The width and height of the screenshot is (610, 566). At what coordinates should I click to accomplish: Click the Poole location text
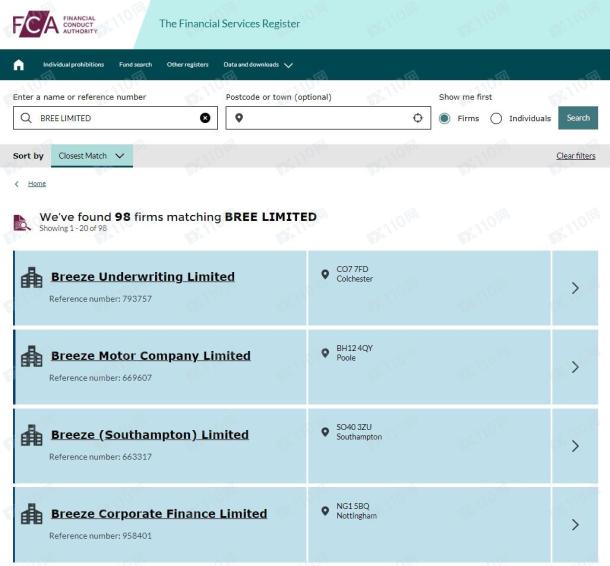pyautogui.click(x=346, y=358)
